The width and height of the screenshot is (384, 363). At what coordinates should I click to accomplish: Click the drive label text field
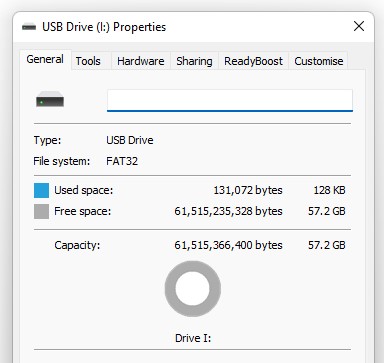click(x=230, y=100)
